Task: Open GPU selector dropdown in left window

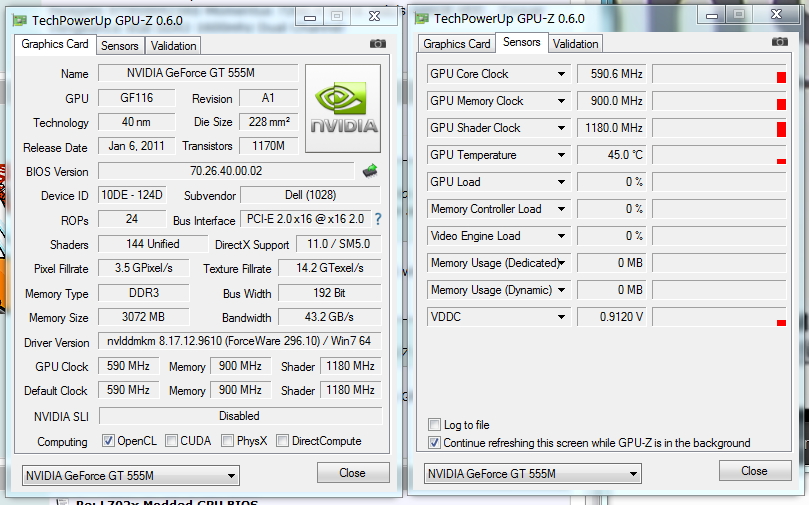Action: (131, 476)
